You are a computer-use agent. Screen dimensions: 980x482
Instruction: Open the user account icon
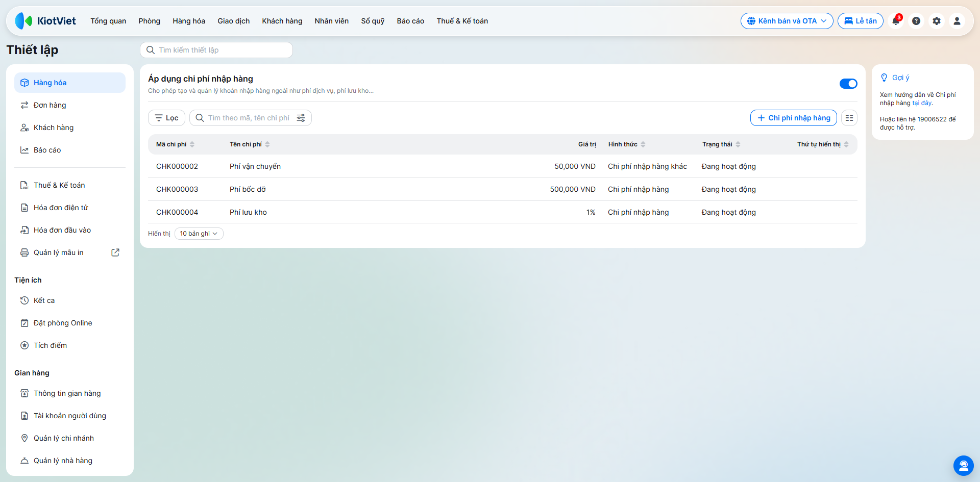957,21
